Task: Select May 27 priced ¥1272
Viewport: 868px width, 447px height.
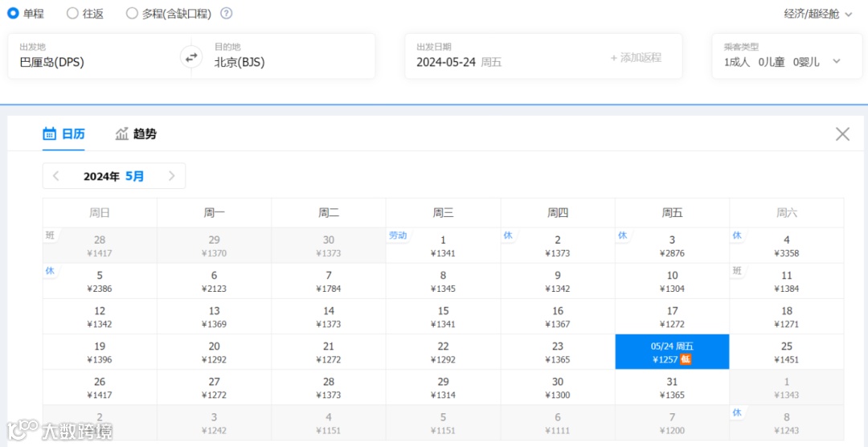Action: [215, 388]
